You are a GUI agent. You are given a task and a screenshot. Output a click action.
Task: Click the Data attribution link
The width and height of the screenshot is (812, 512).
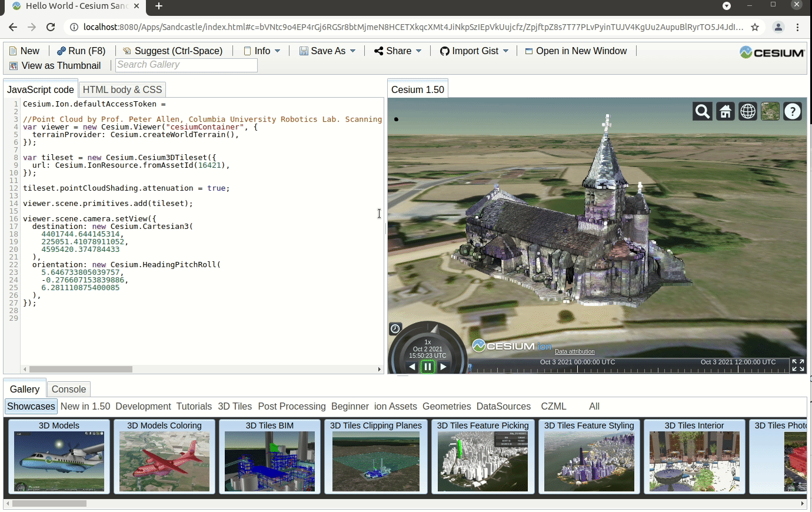(x=575, y=351)
